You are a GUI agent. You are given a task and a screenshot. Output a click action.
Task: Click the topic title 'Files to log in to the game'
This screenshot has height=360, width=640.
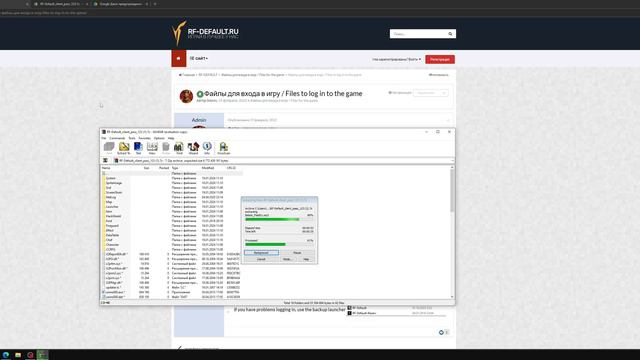pos(283,93)
